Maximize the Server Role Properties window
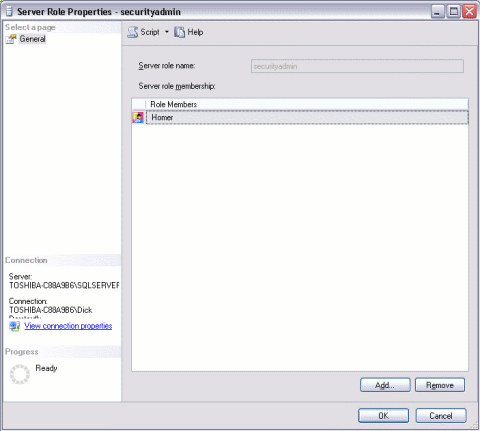 tap(453, 12)
